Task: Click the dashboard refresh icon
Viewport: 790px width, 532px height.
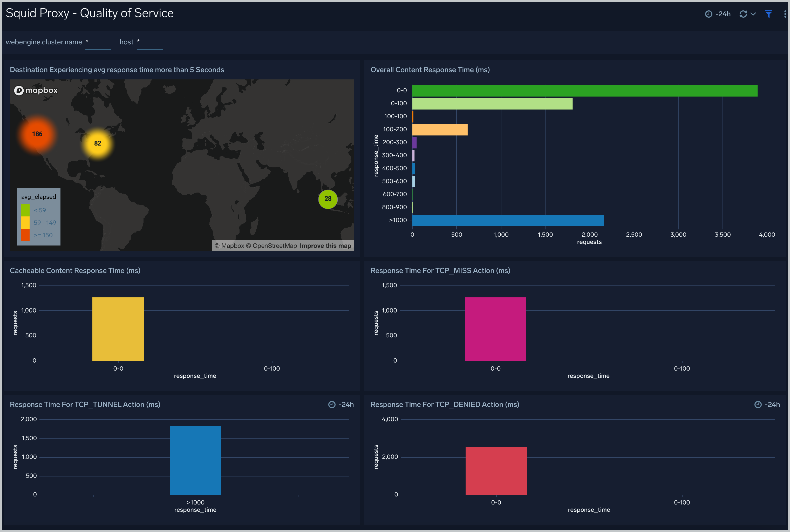Action: coord(743,14)
